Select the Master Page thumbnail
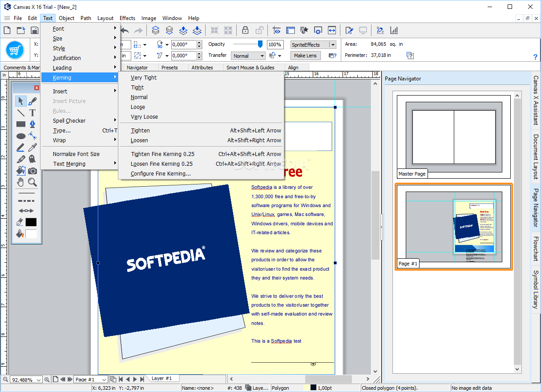This screenshot has height=392, width=541. pyautogui.click(x=454, y=137)
